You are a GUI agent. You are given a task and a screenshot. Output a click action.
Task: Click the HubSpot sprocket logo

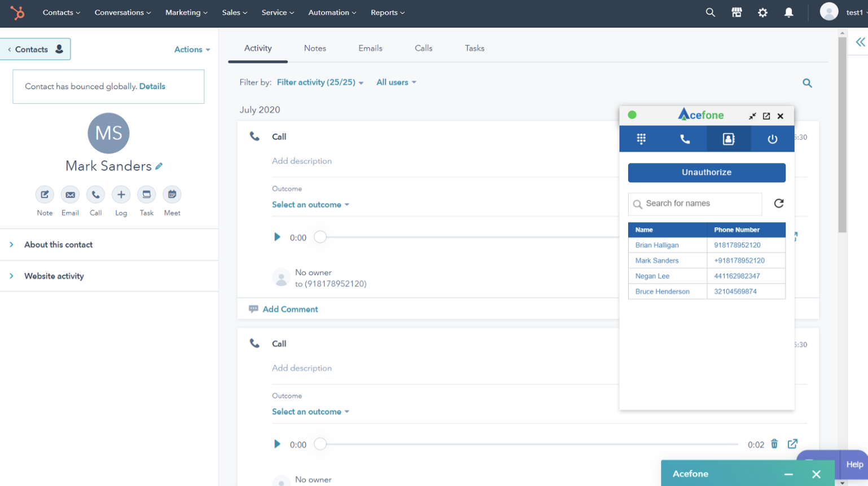17,12
